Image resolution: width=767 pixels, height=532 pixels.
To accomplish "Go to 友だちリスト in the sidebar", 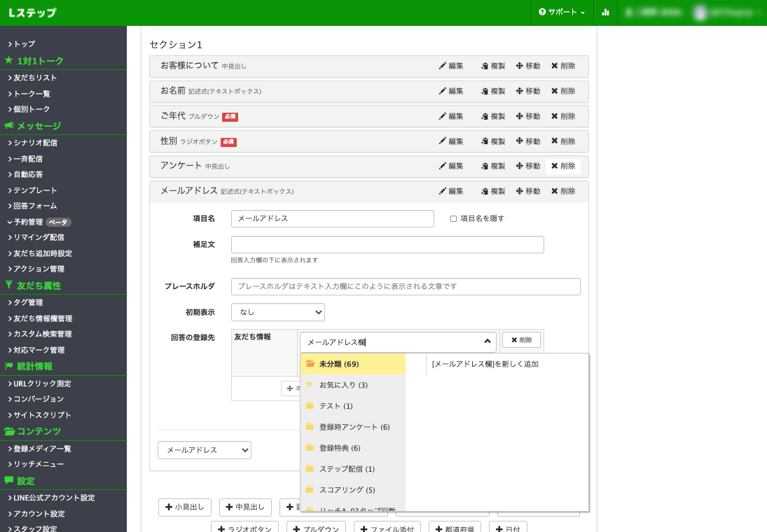I will coord(35,78).
